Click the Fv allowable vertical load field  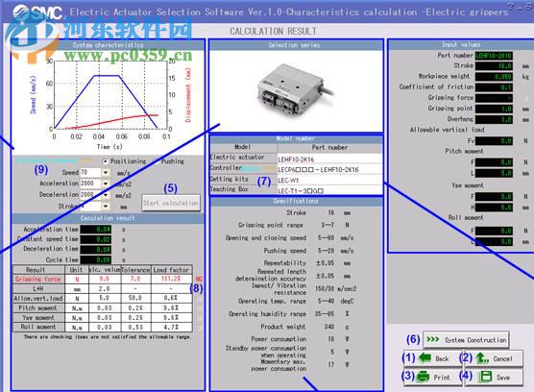pyautogui.click(x=494, y=140)
